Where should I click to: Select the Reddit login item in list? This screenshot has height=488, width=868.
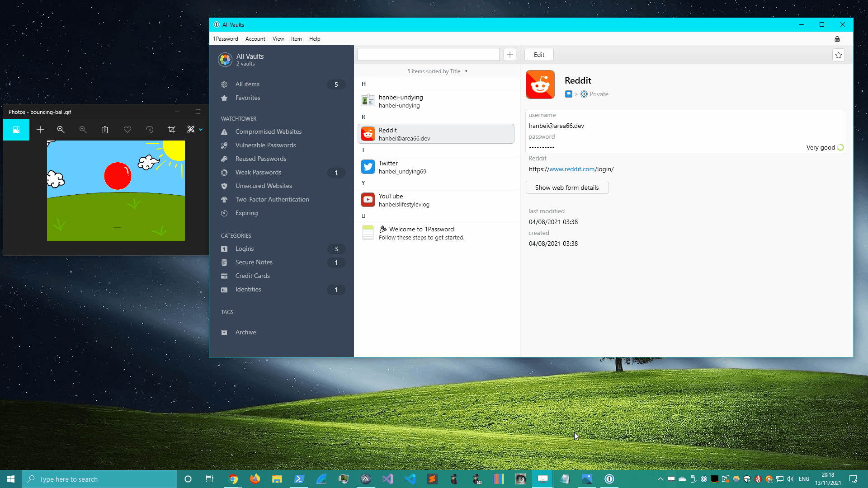437,134
